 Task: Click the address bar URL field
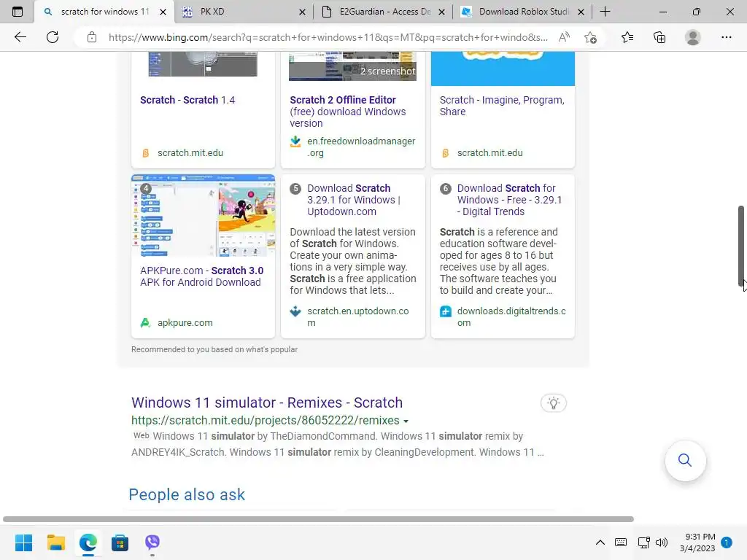[x=328, y=37]
